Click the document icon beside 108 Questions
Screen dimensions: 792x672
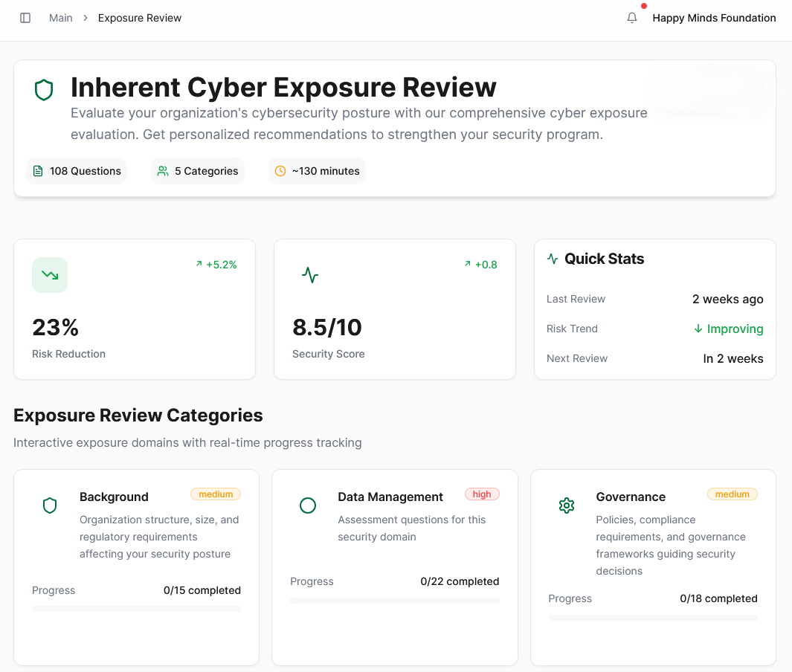(39, 171)
